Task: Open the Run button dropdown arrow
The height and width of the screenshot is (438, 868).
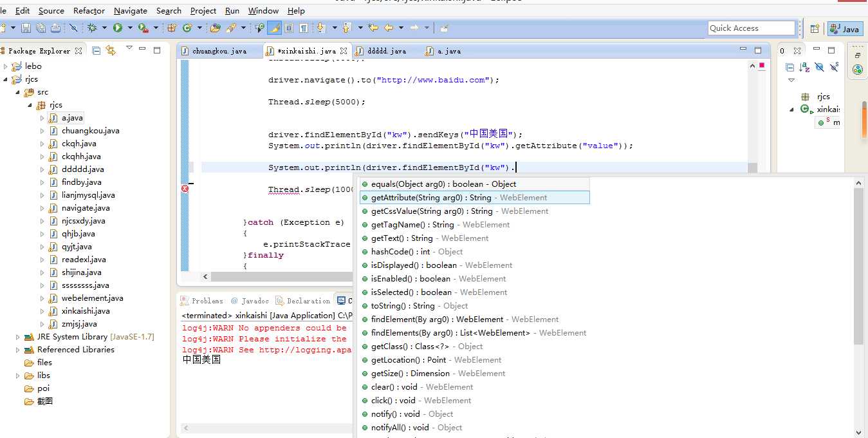Action: 129,28
